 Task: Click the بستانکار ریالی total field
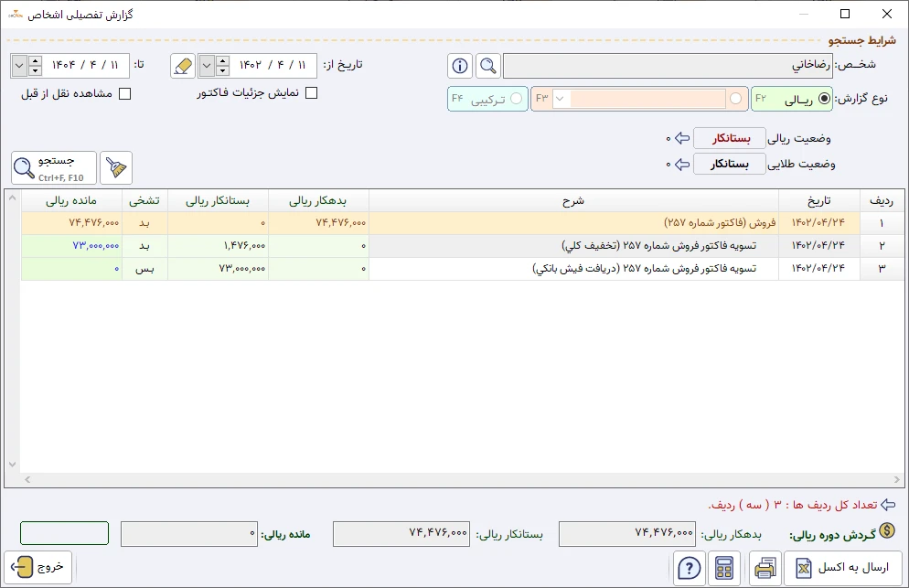[401, 534]
